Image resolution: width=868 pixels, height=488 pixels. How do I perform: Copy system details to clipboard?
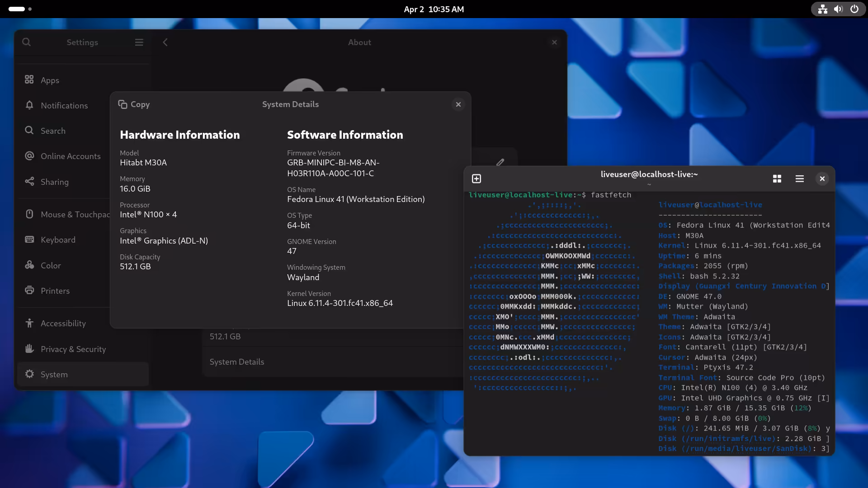(134, 104)
